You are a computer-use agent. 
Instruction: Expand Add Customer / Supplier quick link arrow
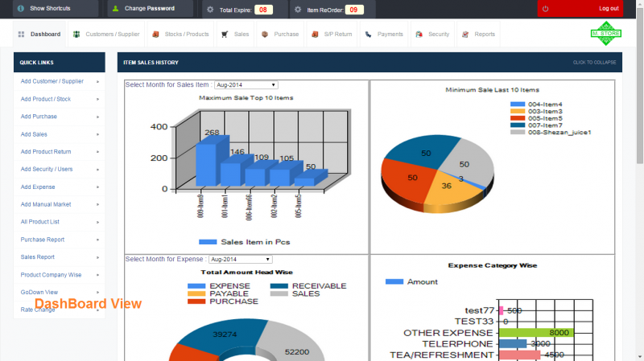click(x=97, y=82)
